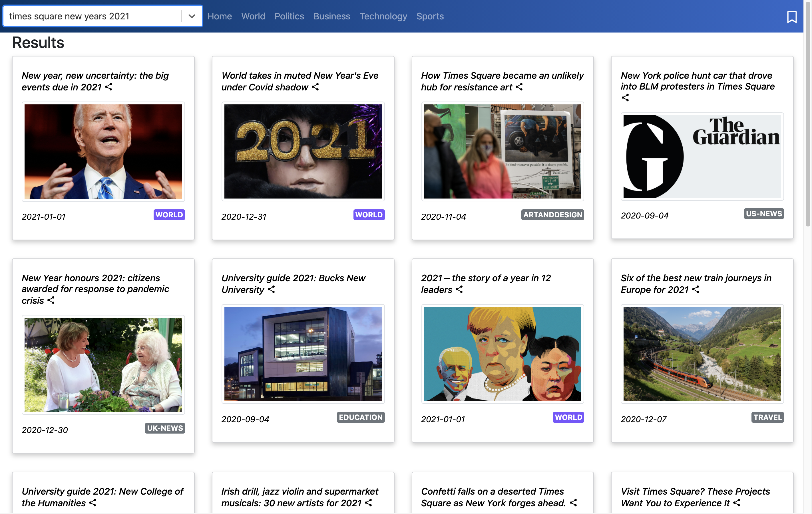
Task: Share 'World takes in muted New Year's Eve' article
Action: (315, 87)
